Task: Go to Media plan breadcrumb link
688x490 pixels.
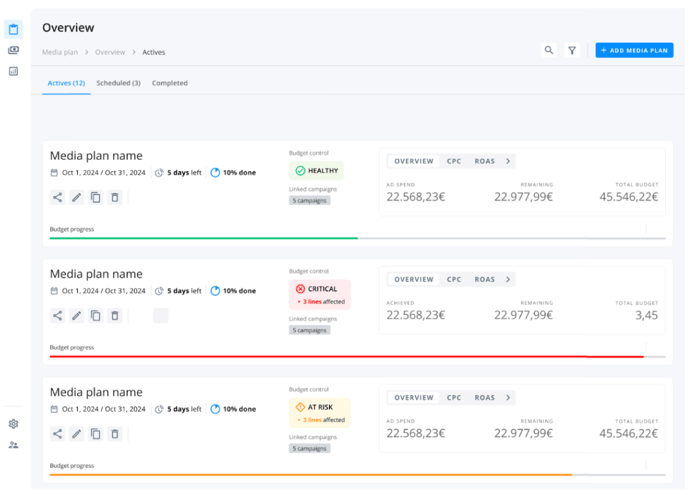Action: [59, 52]
